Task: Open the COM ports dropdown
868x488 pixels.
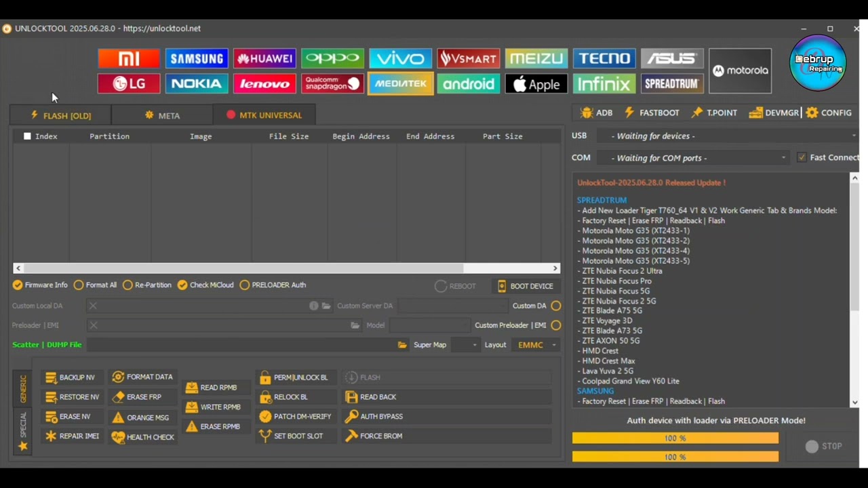Action: 694,158
